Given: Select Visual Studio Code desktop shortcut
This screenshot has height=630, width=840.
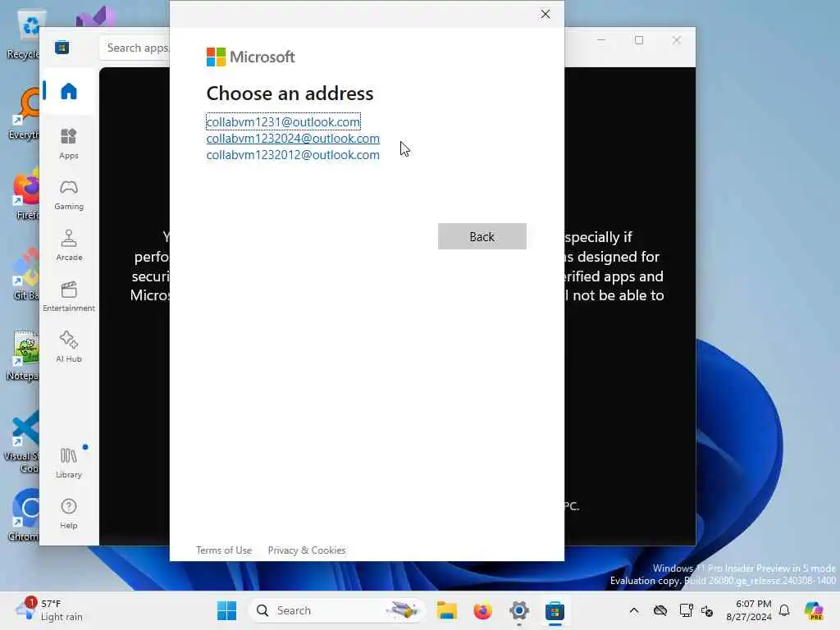Looking at the screenshot, I should pos(21,442).
